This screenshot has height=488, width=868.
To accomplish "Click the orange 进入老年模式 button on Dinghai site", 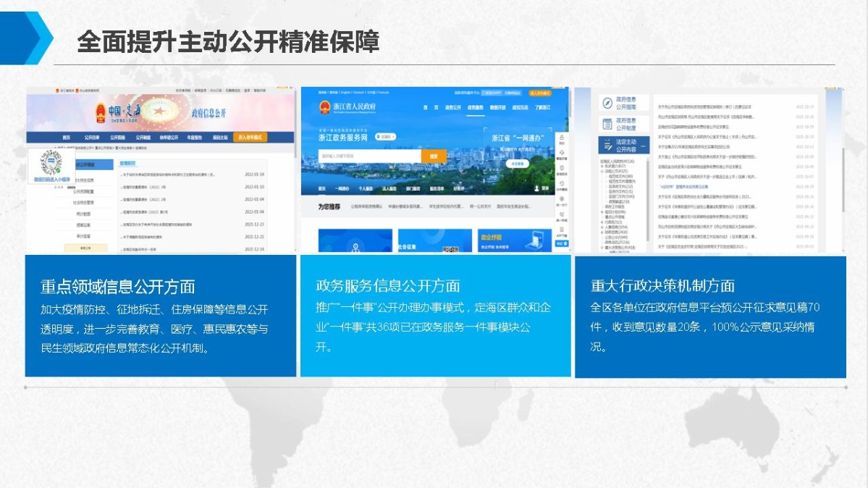I will (x=249, y=137).
